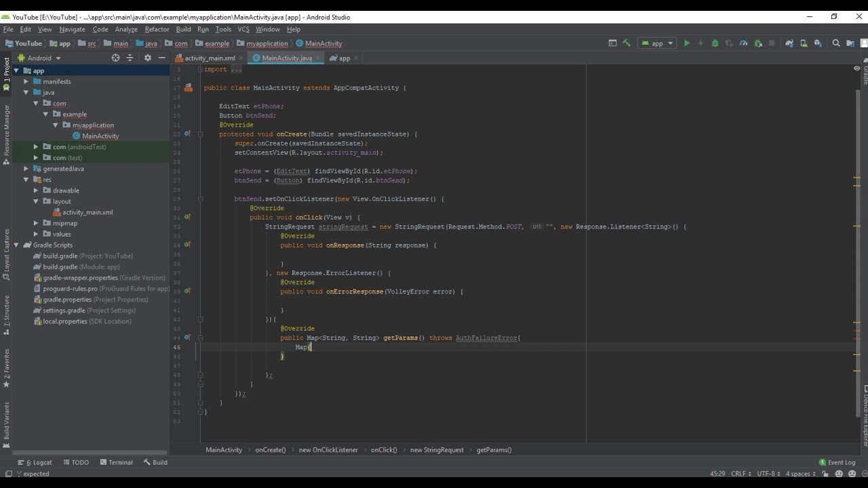The height and width of the screenshot is (488, 868).
Task: Expand the manifests folder
Action: coord(26,81)
